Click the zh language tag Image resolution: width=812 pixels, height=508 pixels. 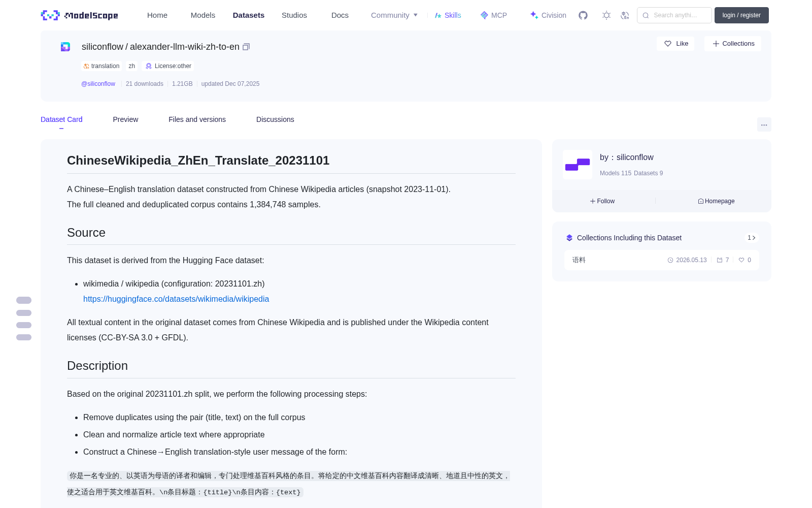point(132,66)
